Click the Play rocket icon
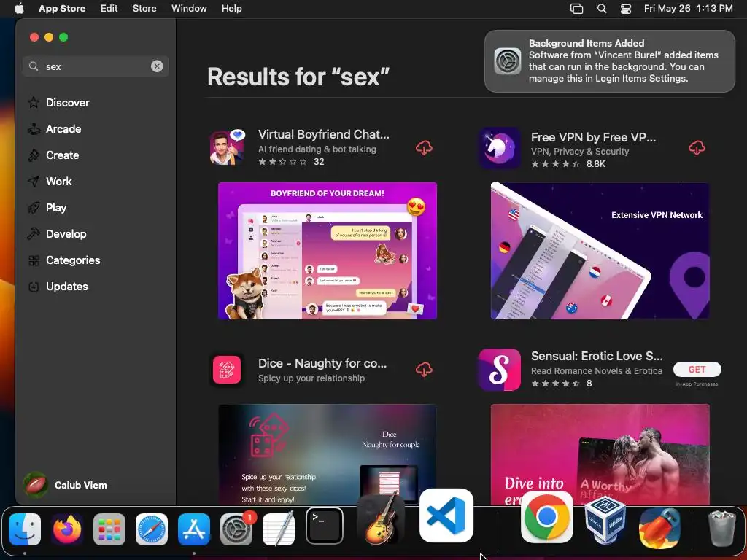Viewport: 747px width, 560px height. (34, 208)
